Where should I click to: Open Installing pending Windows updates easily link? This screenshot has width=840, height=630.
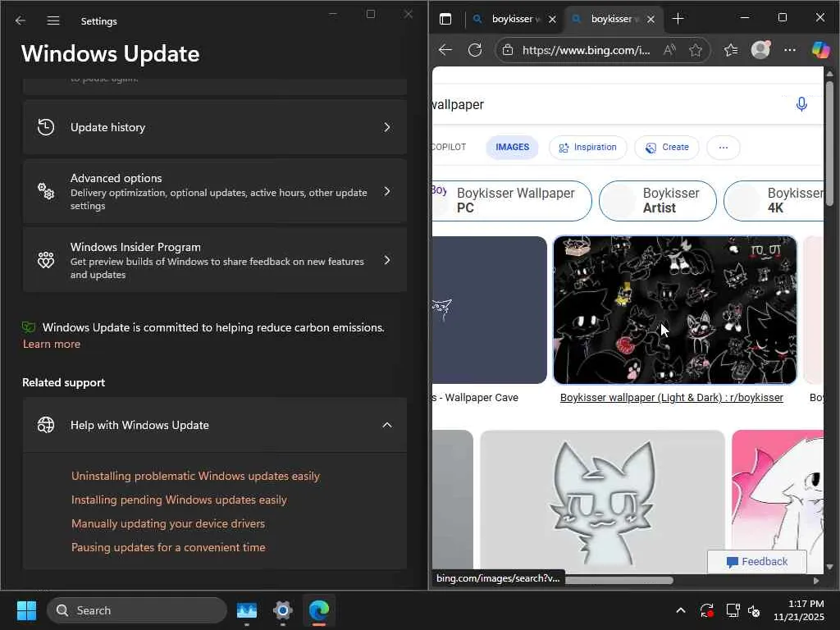(179, 500)
